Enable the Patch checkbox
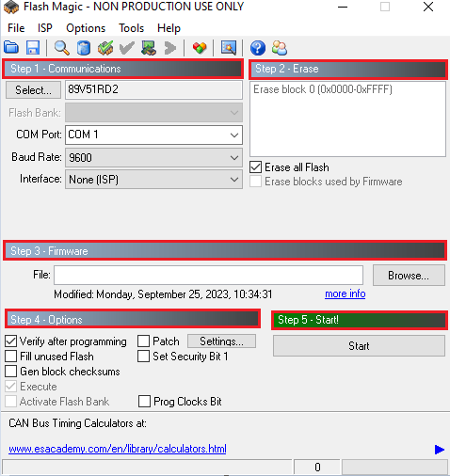This screenshot has width=450, height=476. coord(143,341)
